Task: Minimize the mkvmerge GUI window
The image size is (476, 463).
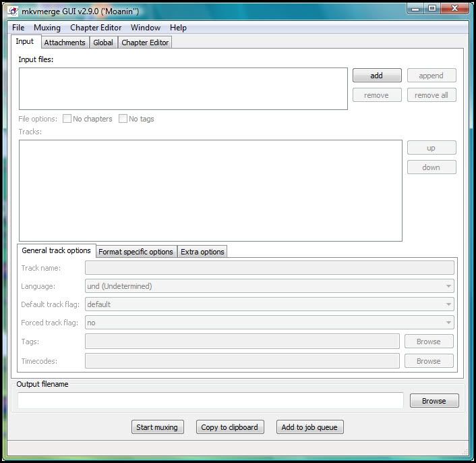Action: coord(416,9)
